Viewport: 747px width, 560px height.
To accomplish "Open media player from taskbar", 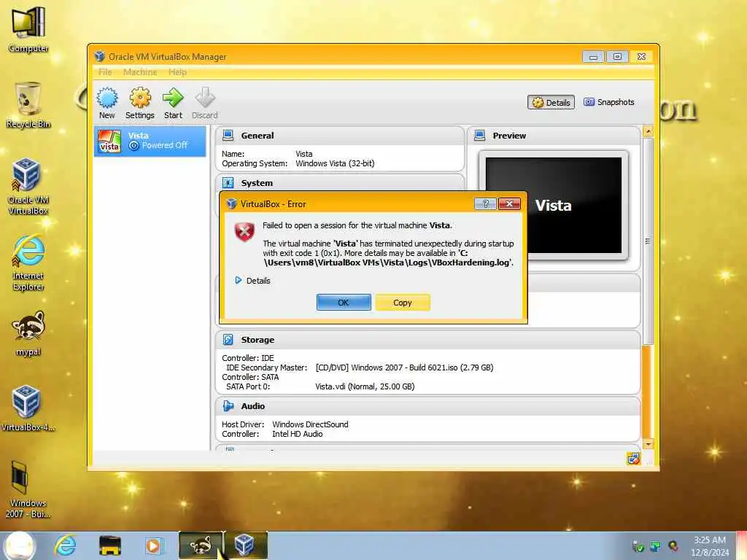I will [153, 545].
